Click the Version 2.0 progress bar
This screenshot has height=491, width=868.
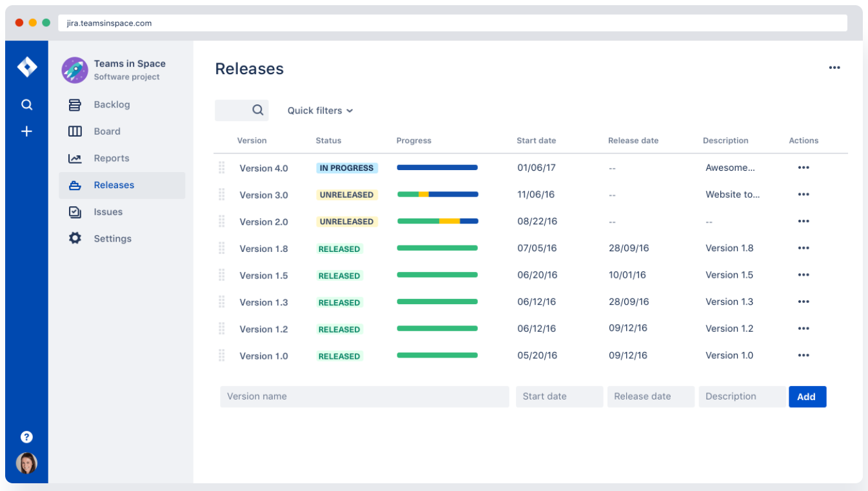click(x=437, y=221)
